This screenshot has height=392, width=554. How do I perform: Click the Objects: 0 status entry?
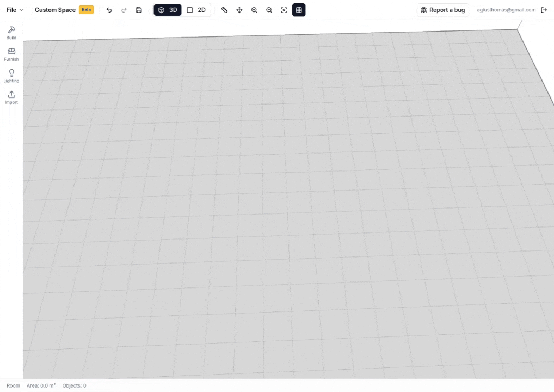pyautogui.click(x=74, y=385)
